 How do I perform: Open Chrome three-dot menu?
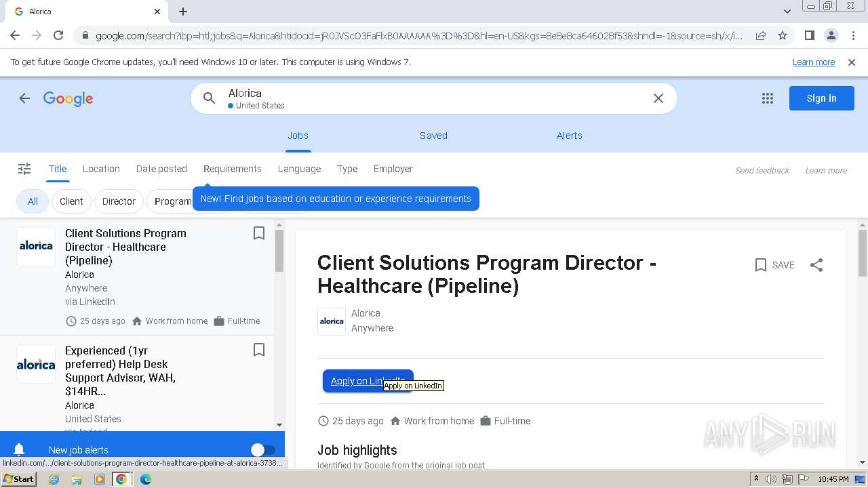coord(852,35)
